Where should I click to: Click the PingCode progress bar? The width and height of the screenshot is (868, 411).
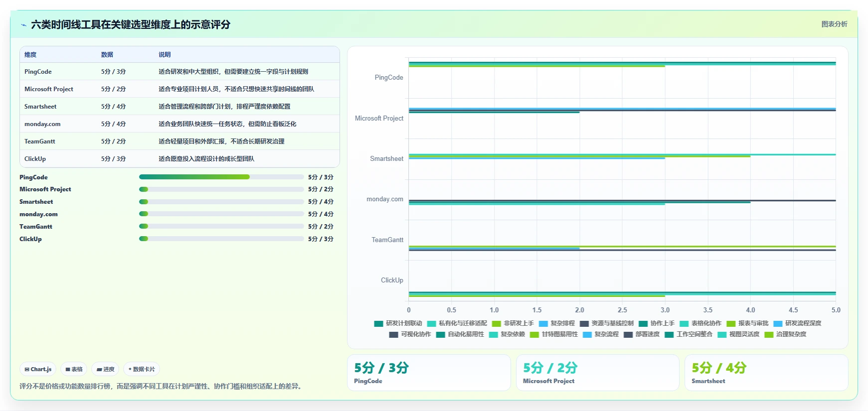(221, 177)
